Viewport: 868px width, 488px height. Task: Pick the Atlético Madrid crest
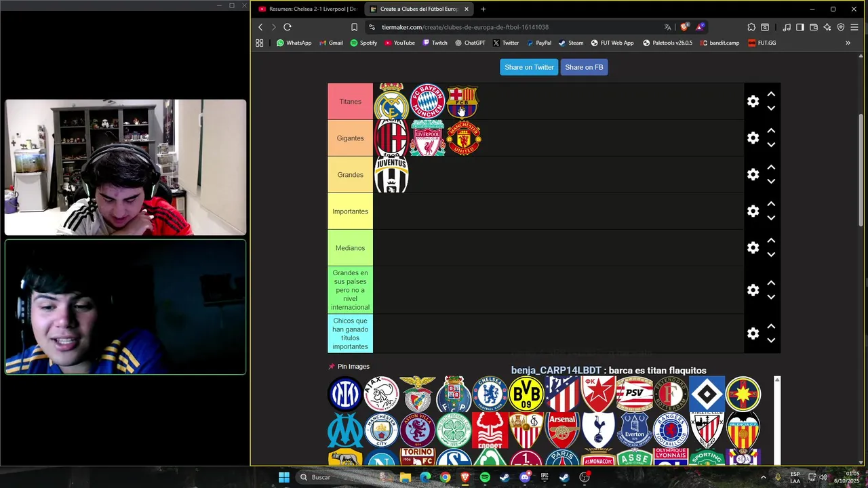pos(562,394)
